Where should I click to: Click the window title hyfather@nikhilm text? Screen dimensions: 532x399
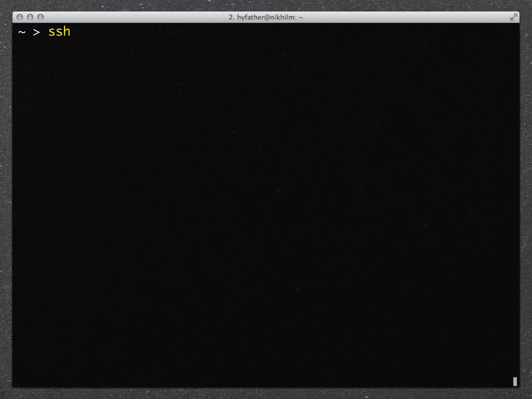click(x=266, y=17)
